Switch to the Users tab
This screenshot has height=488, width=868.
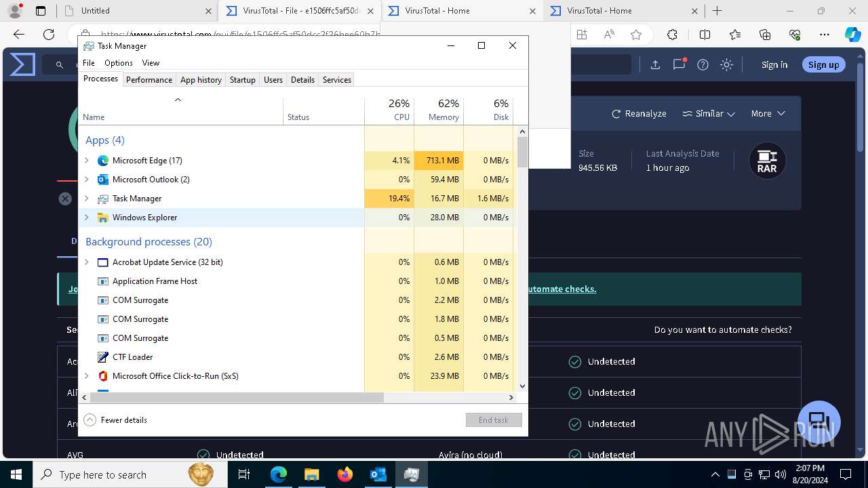[x=273, y=80]
